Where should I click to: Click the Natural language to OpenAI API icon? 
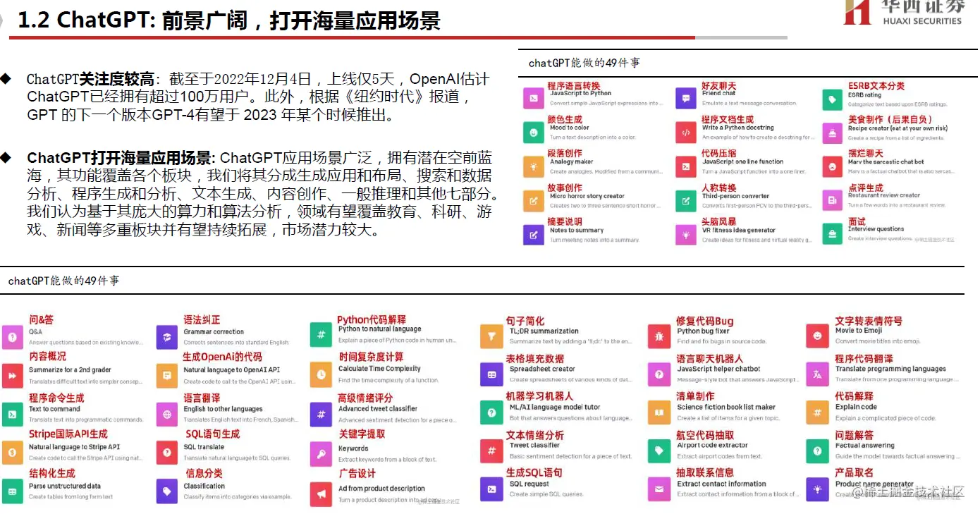[x=167, y=376]
